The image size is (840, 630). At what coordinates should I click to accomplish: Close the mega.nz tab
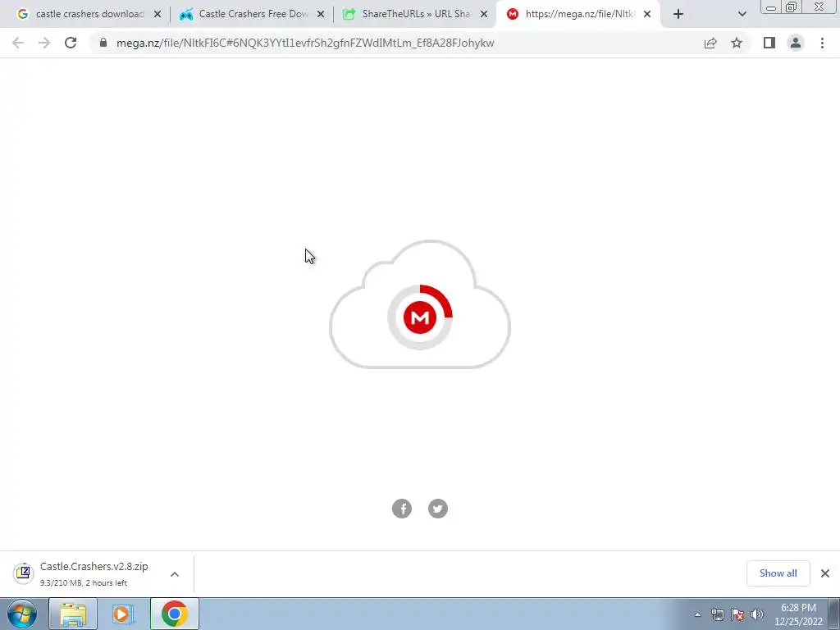click(x=647, y=15)
